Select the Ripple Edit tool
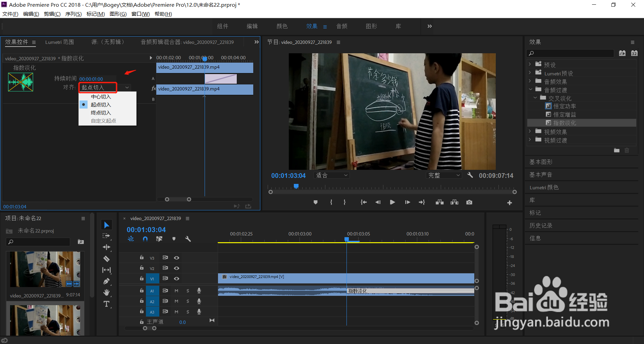 click(106, 247)
